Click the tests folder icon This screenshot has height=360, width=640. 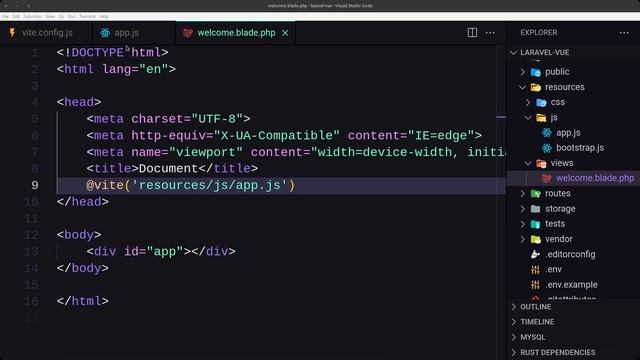point(536,224)
